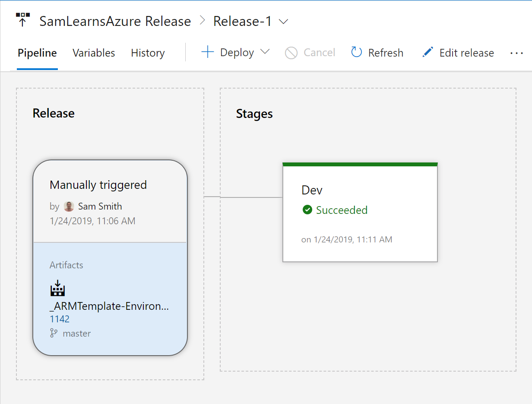Click the plus icon beside Deploy
532x404 pixels.
[x=208, y=53]
